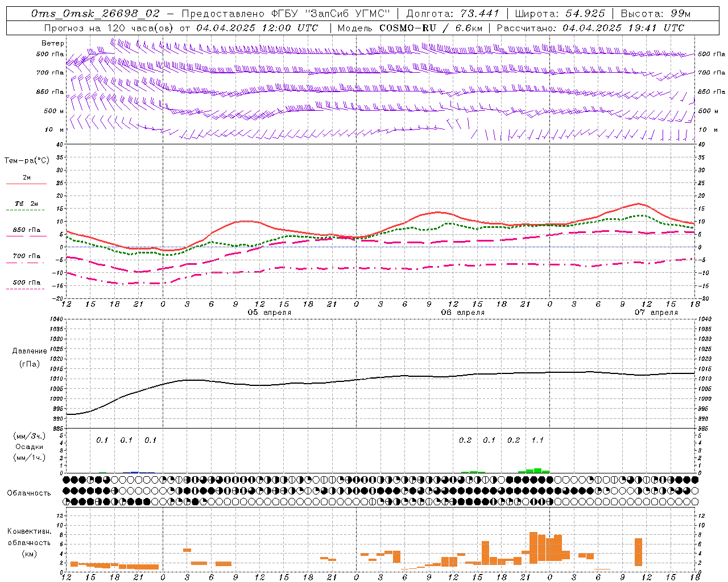Click the Давление panel label
This screenshot has height=582, width=728.
(x=30, y=351)
